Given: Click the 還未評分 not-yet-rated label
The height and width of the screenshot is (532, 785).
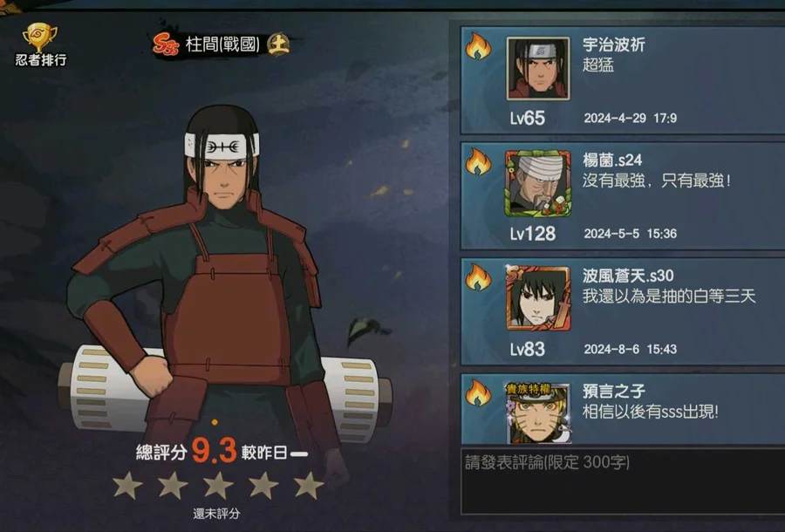Looking at the screenshot, I should coord(216,514).
